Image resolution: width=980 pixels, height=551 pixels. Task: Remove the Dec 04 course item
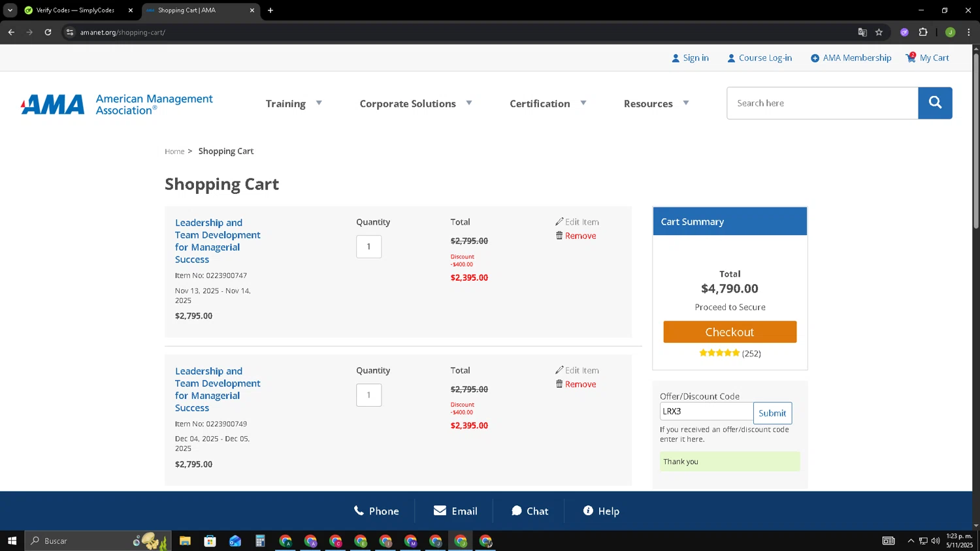point(576,384)
